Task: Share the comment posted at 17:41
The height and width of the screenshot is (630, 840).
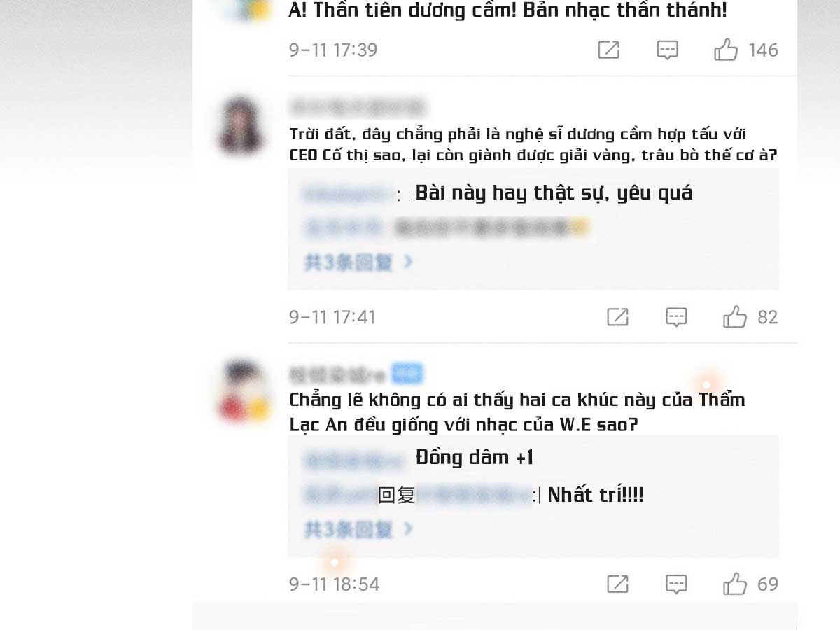Action: click(617, 317)
